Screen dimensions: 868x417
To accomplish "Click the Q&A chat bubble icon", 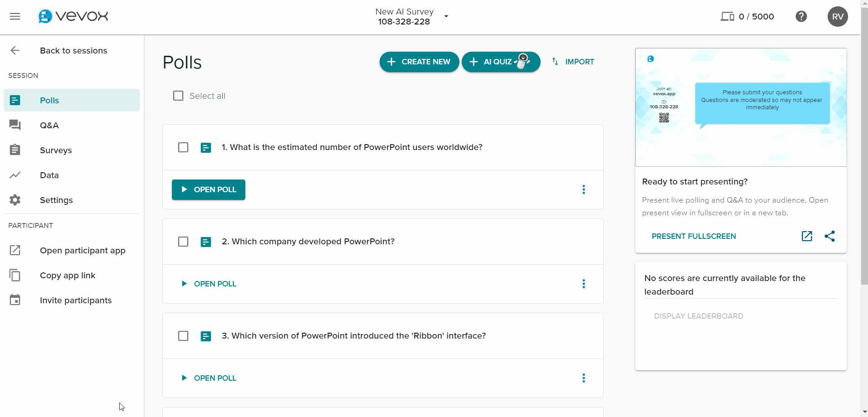I will point(15,125).
